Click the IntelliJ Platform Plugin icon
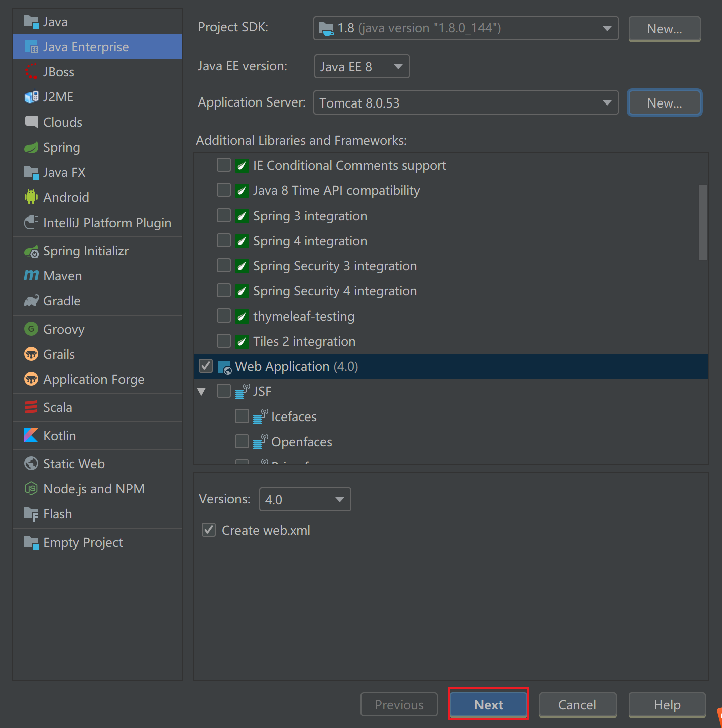 (31, 222)
